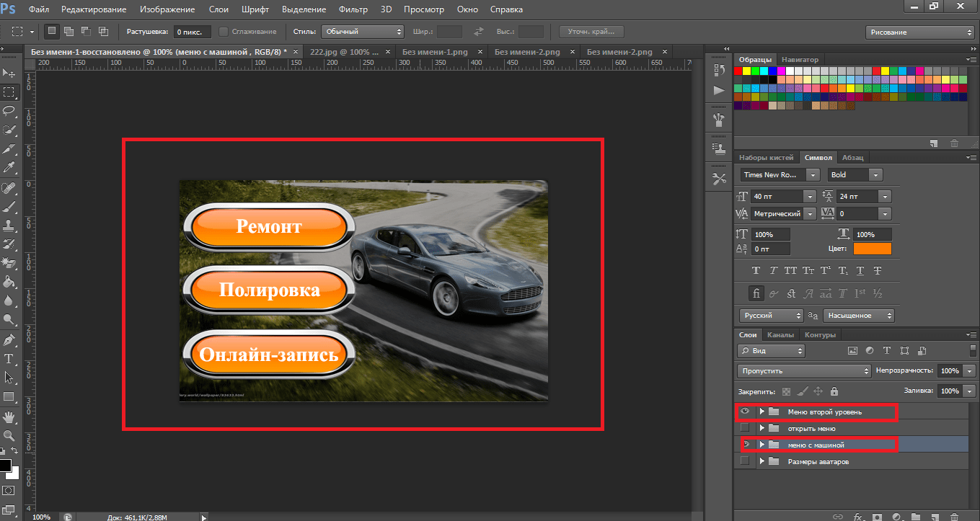Open the "Фильтр" menu

(354, 9)
